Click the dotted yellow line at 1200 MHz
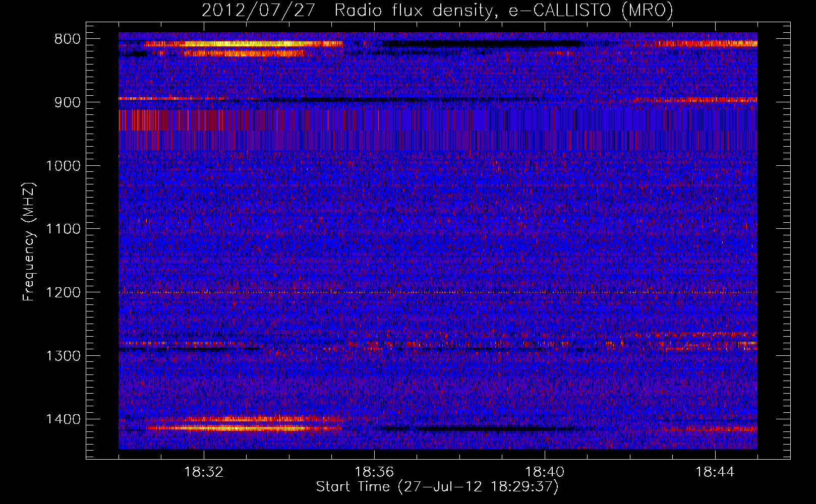 click(x=438, y=292)
